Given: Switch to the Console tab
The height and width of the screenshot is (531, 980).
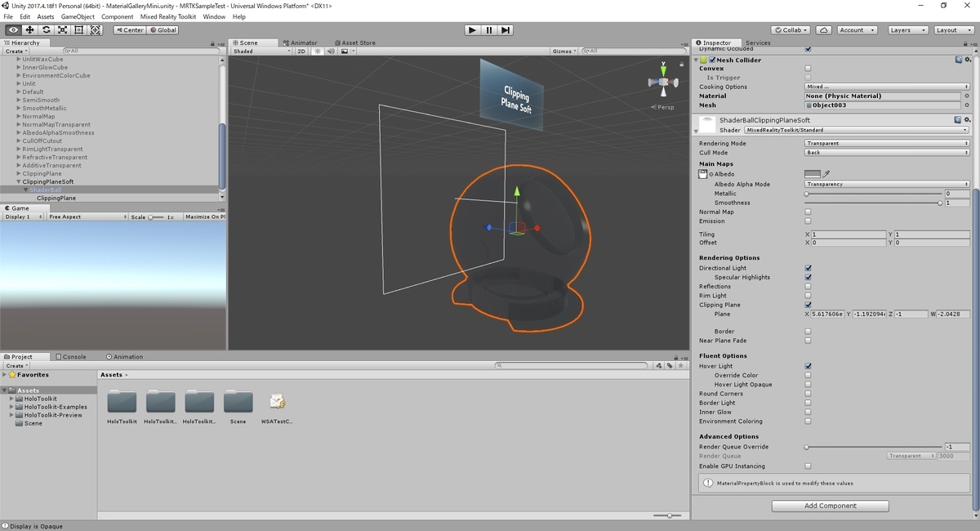Looking at the screenshot, I should click(x=71, y=356).
